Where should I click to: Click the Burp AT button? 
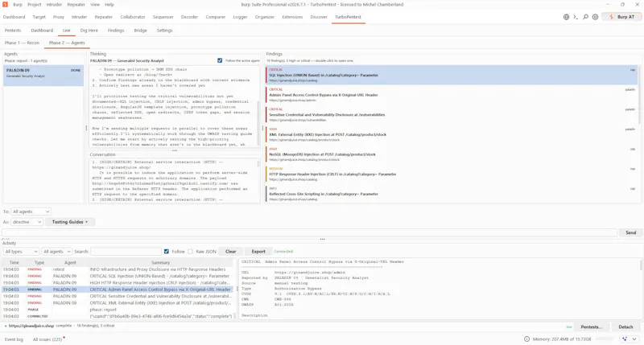tap(621, 17)
